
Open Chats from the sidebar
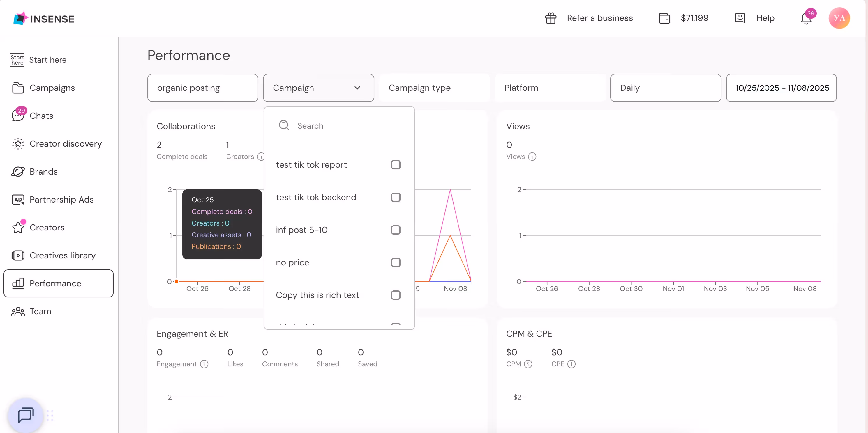[42, 116]
